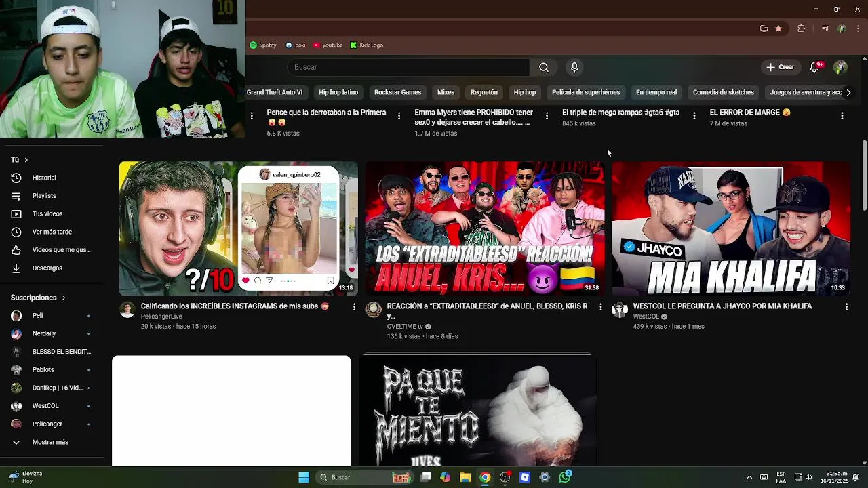Open options menu for Calificando los INCREÍBLES video
This screenshot has width=868, height=488.
click(x=354, y=307)
